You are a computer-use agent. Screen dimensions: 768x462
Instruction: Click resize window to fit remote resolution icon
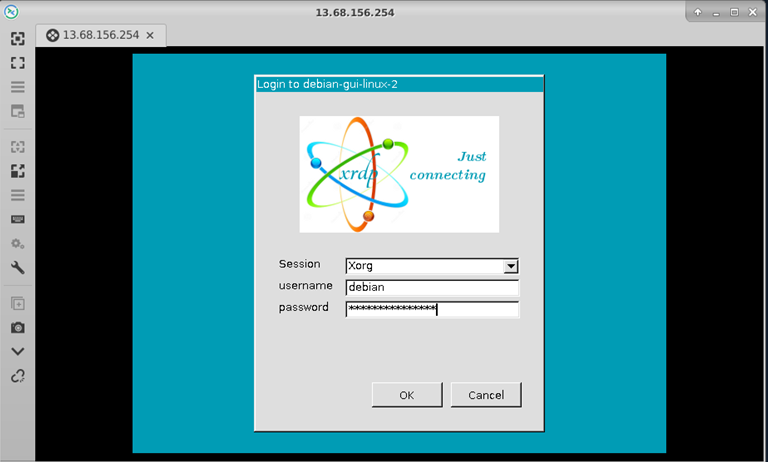pos(18,39)
